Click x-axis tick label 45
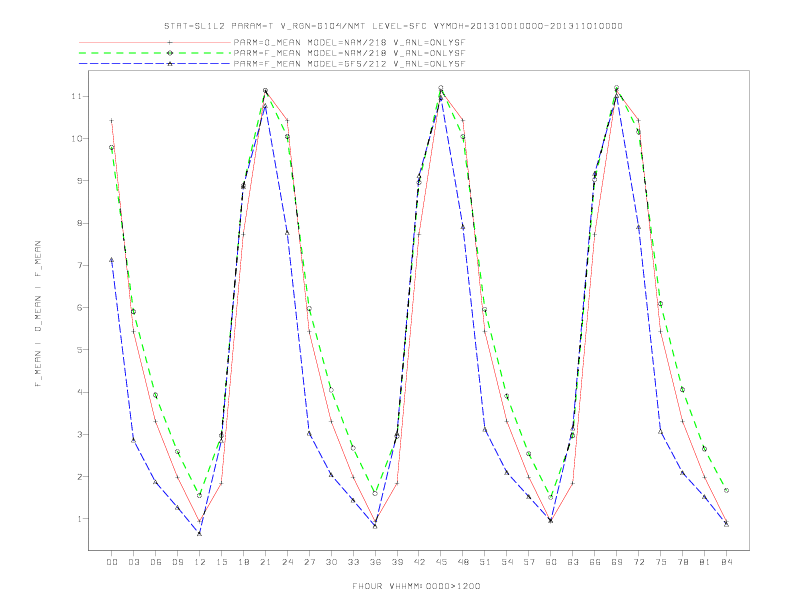This screenshot has width=792, height=612. (x=441, y=562)
